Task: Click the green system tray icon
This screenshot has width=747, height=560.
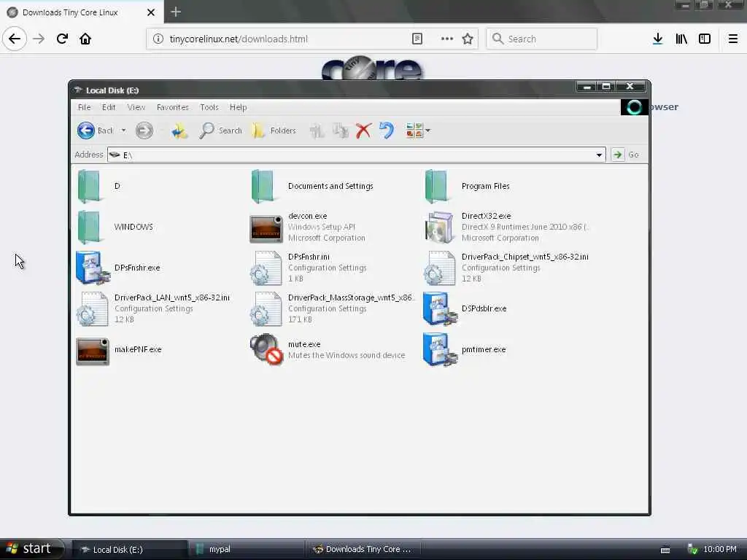Action: tap(693, 550)
